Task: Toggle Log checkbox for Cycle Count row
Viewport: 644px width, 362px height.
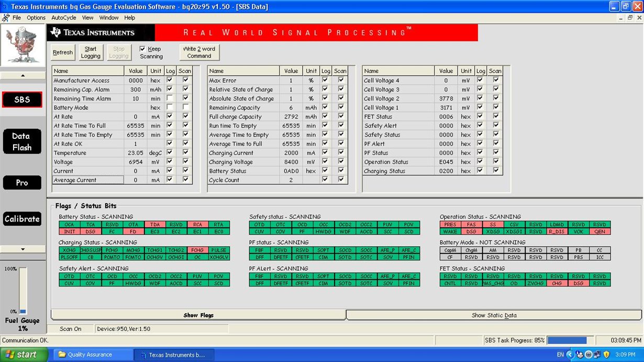Action: coord(325,180)
